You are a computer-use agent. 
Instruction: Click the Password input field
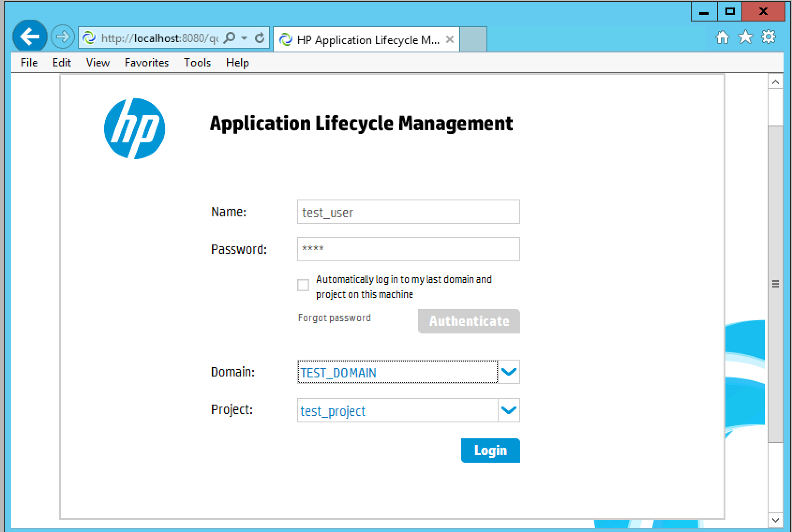[x=409, y=249]
